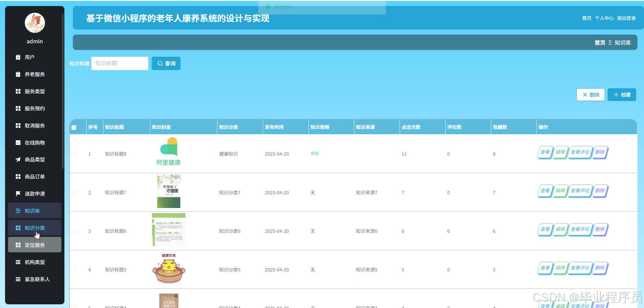Click the plus icon on 创建 button
644x308 pixels.
pos(616,95)
